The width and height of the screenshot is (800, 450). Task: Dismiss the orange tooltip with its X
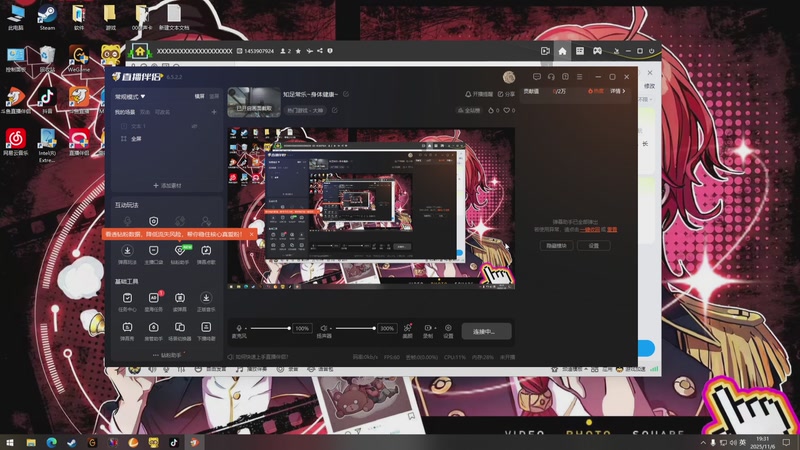pos(251,234)
